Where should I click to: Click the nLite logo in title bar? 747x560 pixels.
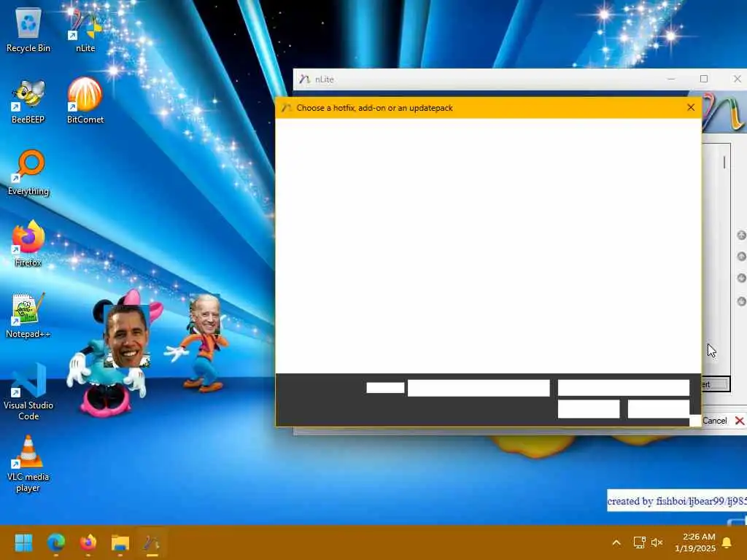(304, 79)
